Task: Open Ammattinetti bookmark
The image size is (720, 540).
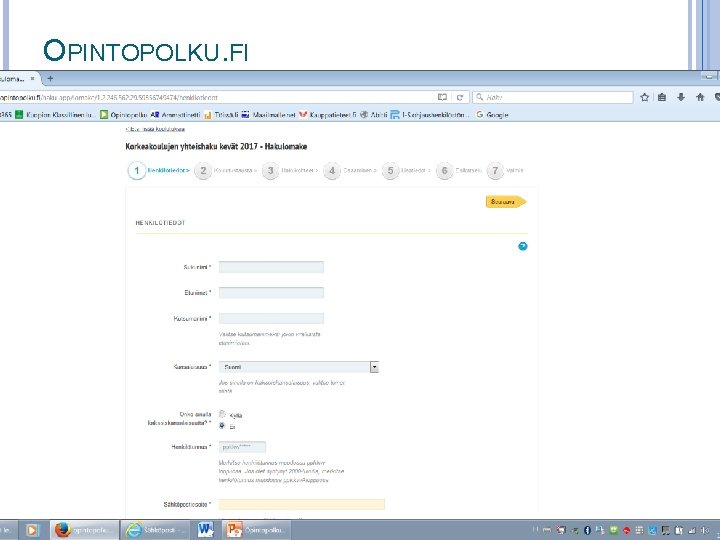Action: 176,115
